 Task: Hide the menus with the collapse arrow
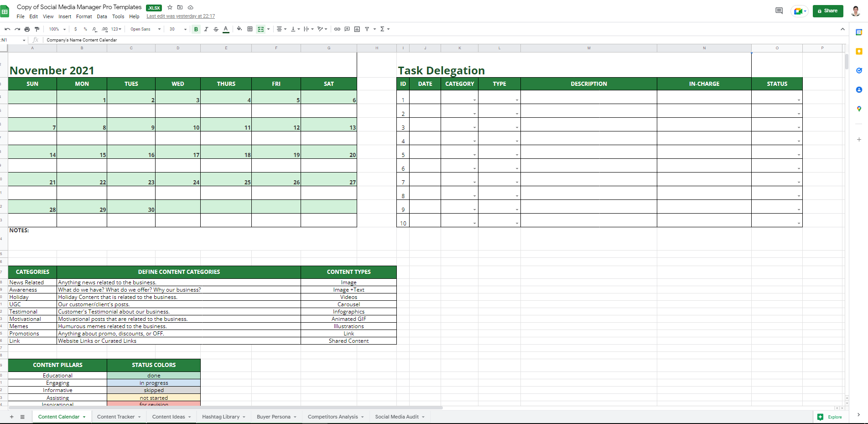click(x=842, y=29)
